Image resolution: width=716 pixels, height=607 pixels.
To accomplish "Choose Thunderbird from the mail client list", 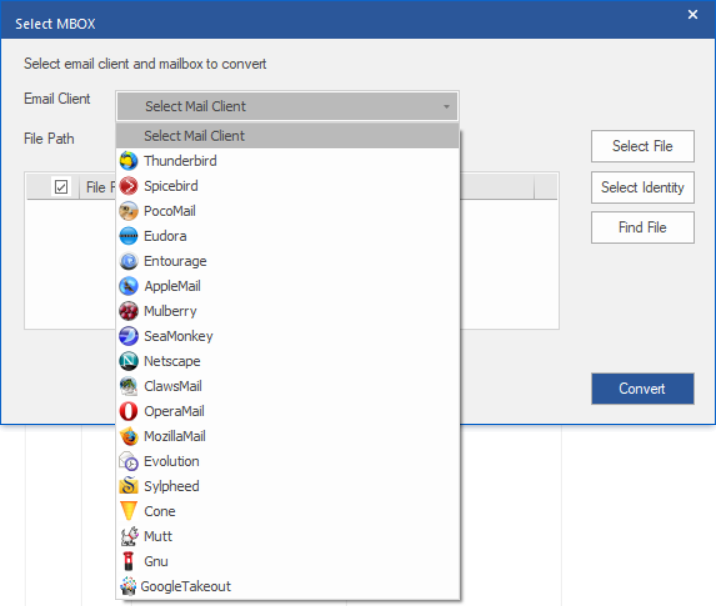I will (x=288, y=161).
